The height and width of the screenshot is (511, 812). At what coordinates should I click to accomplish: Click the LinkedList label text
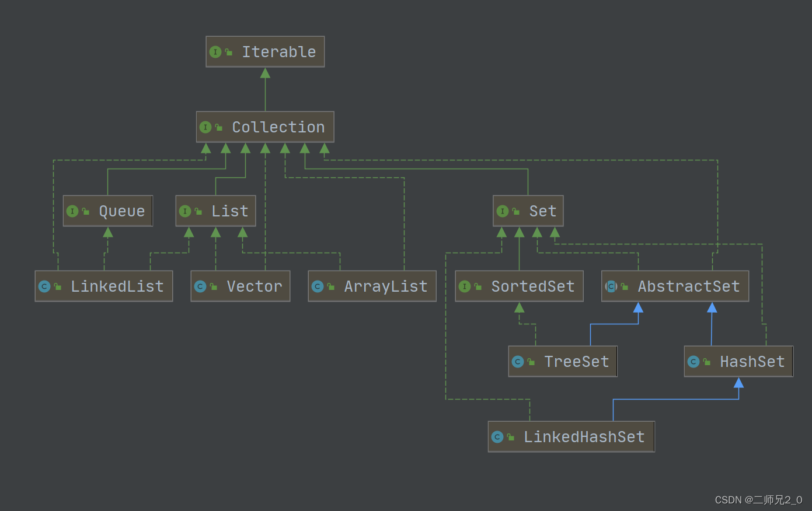(117, 286)
